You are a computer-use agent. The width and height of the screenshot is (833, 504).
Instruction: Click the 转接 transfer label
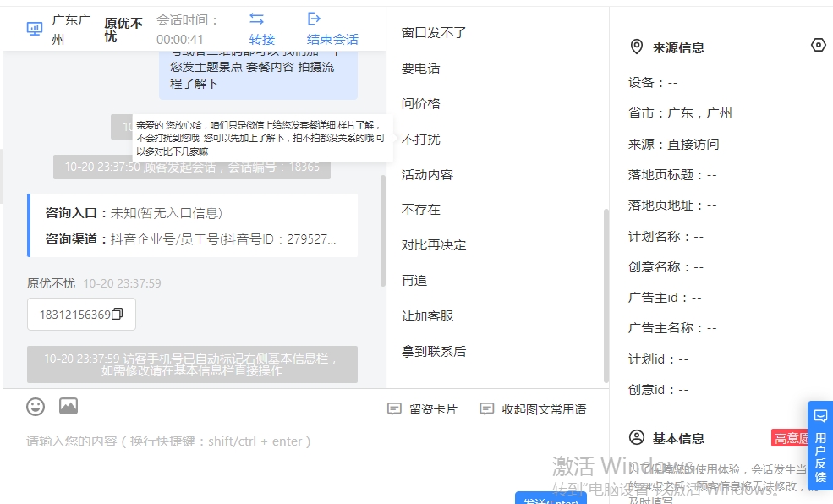(x=262, y=39)
